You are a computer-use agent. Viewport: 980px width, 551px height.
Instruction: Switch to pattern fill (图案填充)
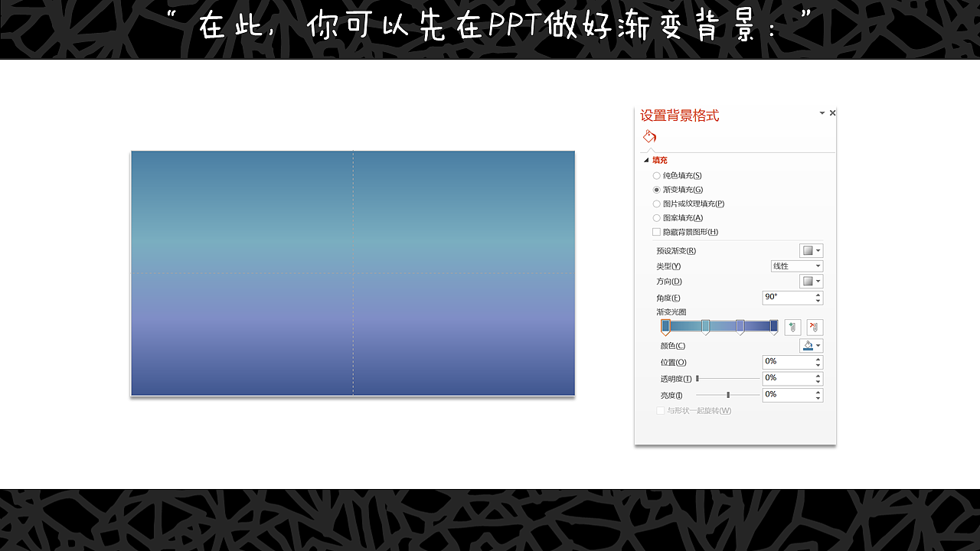[656, 217]
